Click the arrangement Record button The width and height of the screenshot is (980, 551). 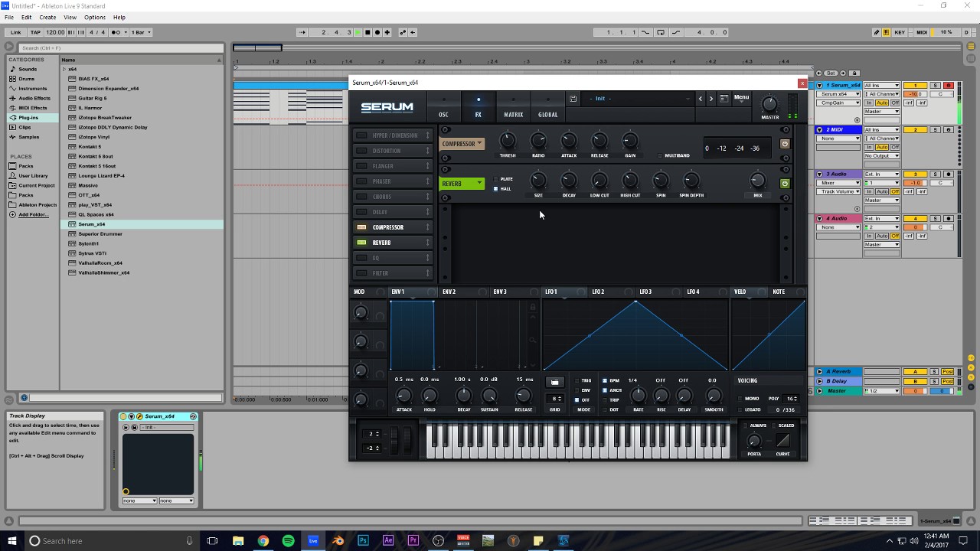point(377,32)
